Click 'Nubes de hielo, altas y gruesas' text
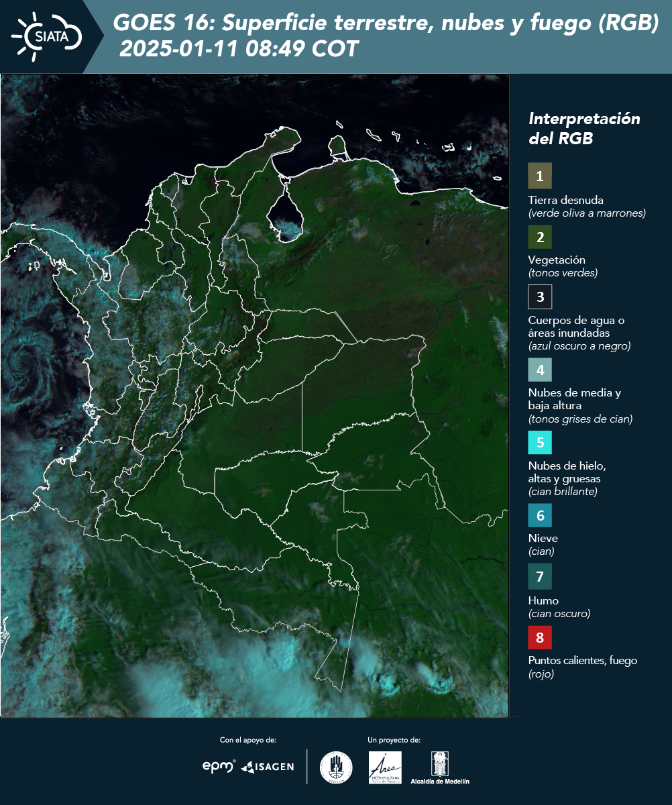The height and width of the screenshot is (805, 672). coord(567,472)
